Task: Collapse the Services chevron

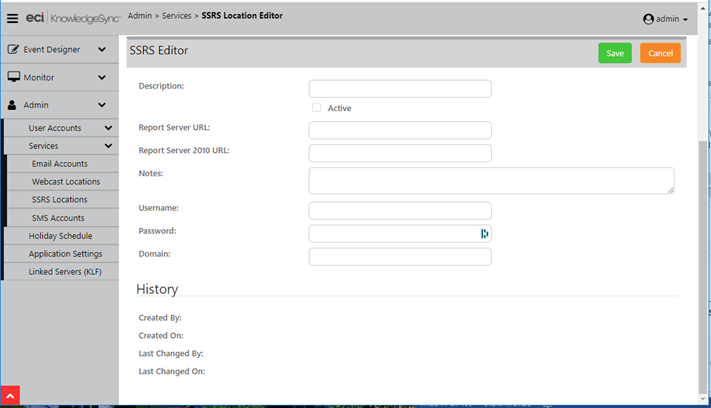Action: tap(108, 146)
